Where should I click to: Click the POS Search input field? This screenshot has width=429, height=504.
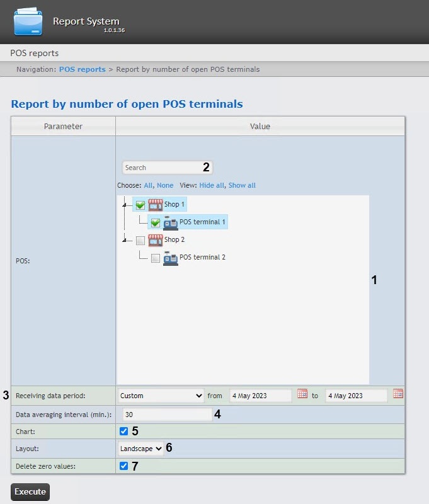[x=161, y=168]
